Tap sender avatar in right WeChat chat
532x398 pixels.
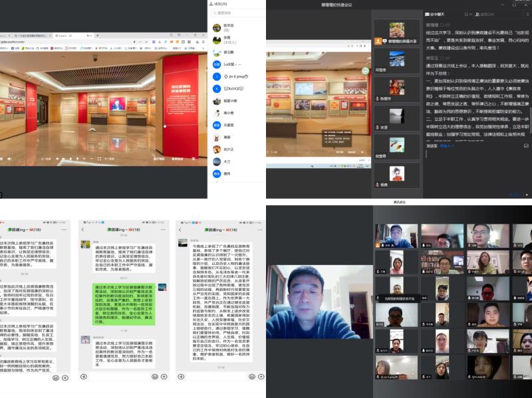(x=182, y=243)
